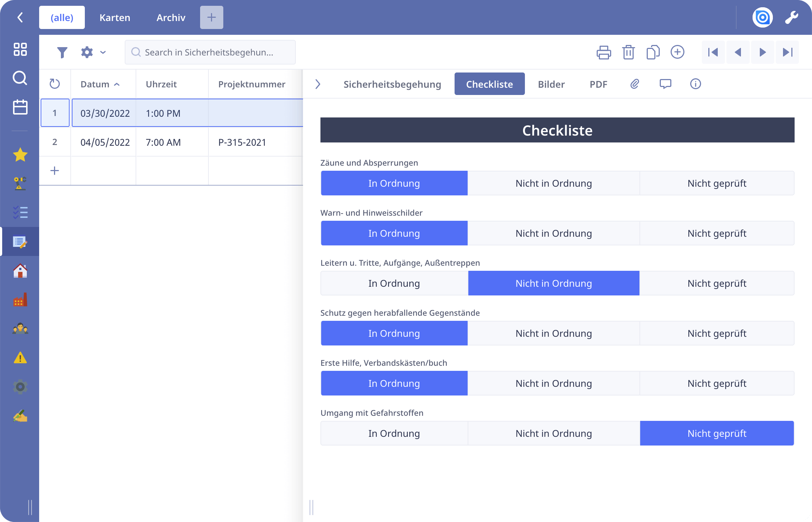Set Zäune und Absperrungen to Nicht geprüft
This screenshot has height=522, width=812.
point(717,183)
